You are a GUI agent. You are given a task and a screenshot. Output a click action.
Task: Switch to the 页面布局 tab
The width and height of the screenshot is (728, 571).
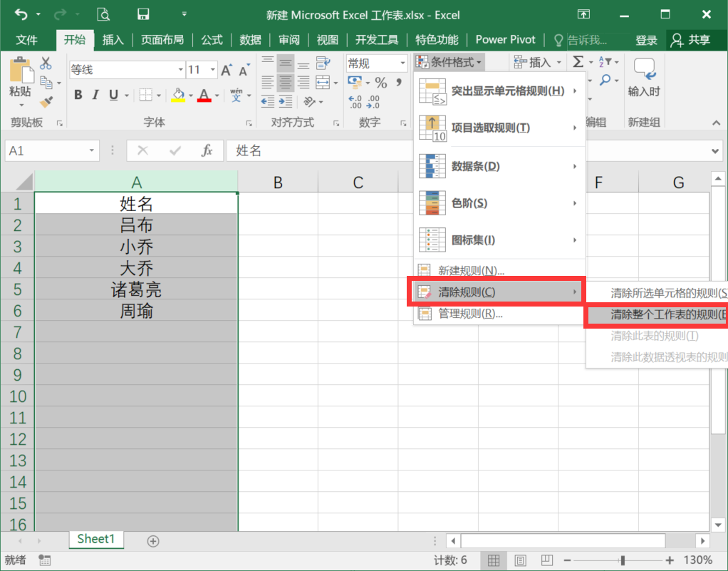[162, 40]
